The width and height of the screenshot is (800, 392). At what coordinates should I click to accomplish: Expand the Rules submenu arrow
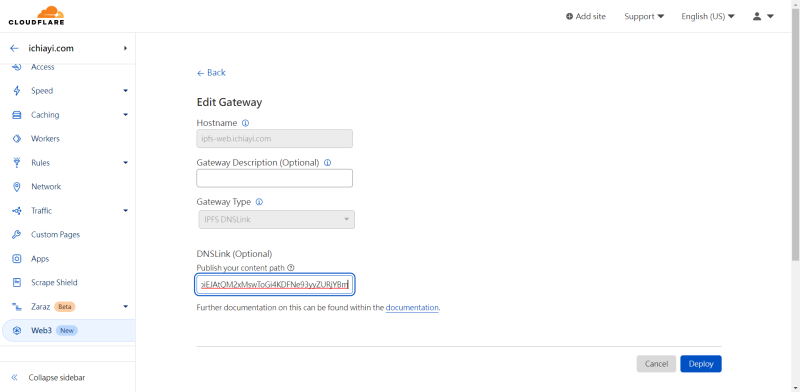(126, 163)
